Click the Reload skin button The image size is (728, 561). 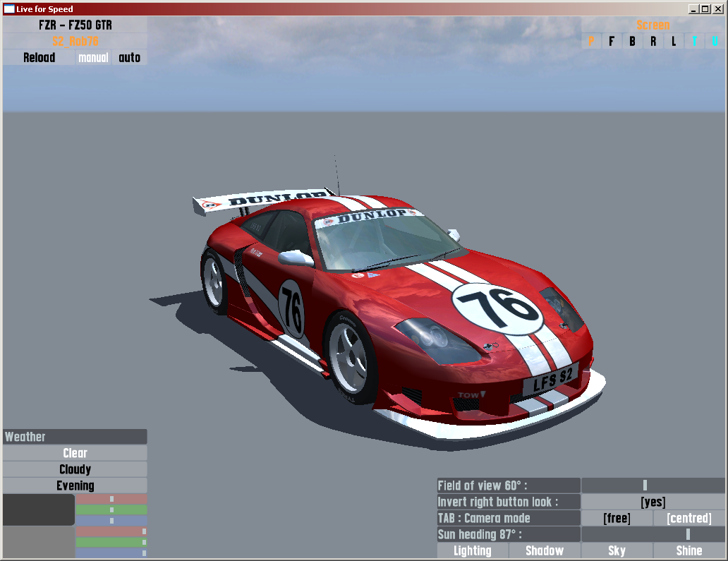[x=39, y=58]
